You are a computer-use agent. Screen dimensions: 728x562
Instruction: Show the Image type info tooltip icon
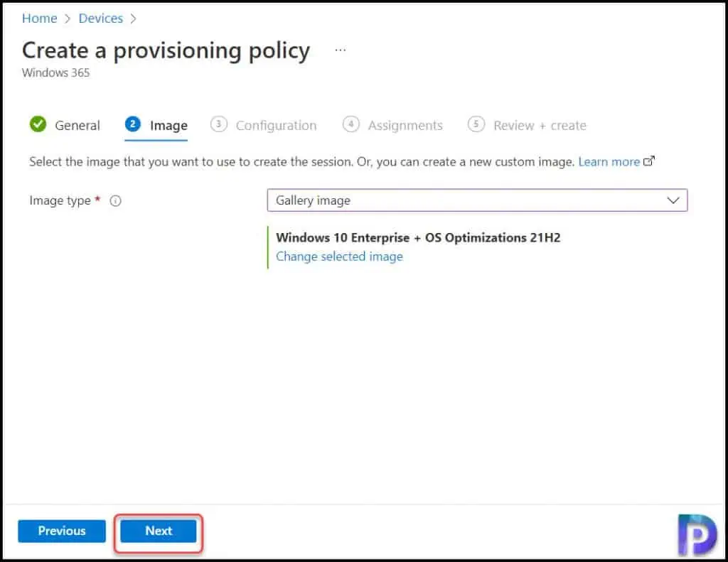[115, 200]
